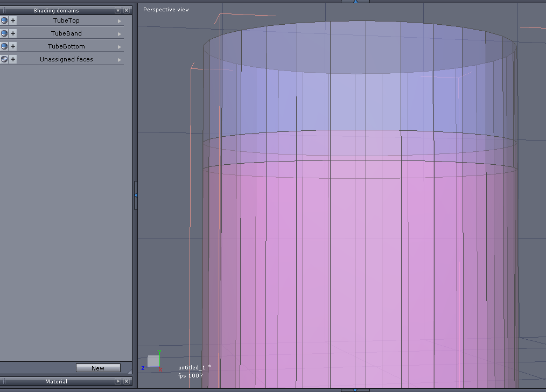Create a new shading domain with New
546x392 pixels.
point(98,368)
